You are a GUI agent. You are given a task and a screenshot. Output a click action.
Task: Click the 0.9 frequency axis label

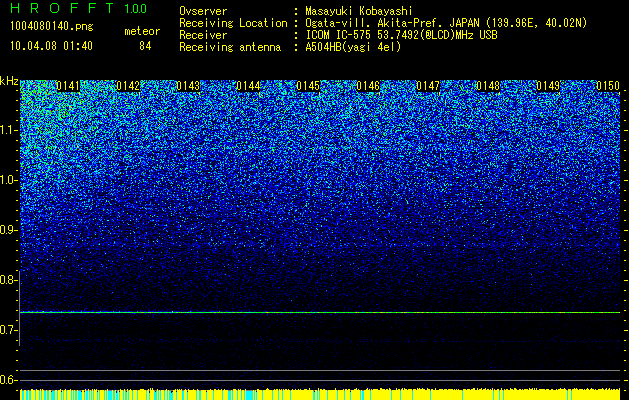tap(8, 230)
